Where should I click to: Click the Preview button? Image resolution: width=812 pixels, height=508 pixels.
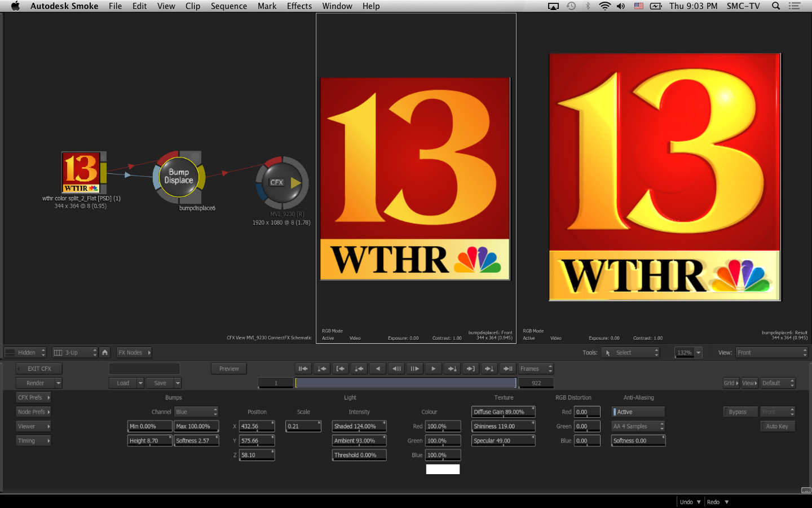[229, 369]
